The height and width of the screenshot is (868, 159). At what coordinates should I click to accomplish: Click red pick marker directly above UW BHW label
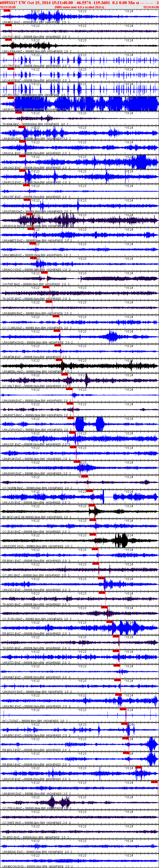154,782
